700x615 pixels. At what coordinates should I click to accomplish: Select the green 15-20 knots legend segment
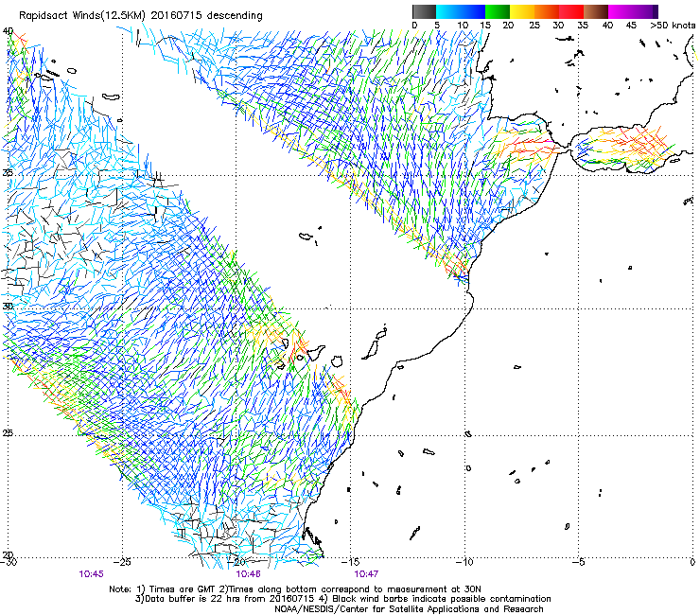[x=498, y=11]
